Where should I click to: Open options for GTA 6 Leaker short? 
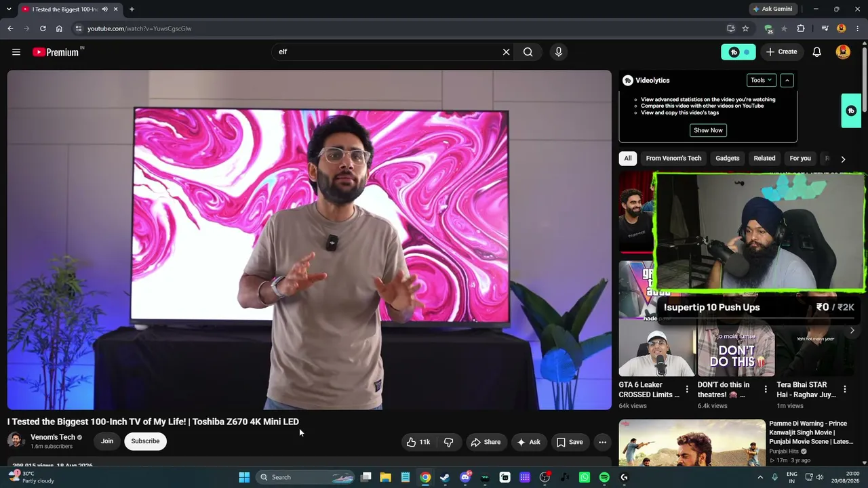687,390
